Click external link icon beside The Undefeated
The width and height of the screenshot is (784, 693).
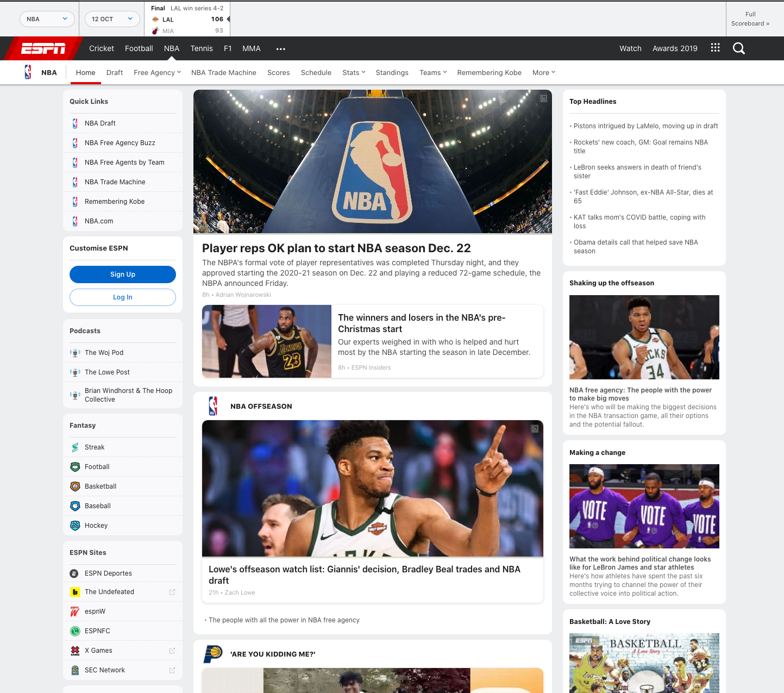point(172,592)
